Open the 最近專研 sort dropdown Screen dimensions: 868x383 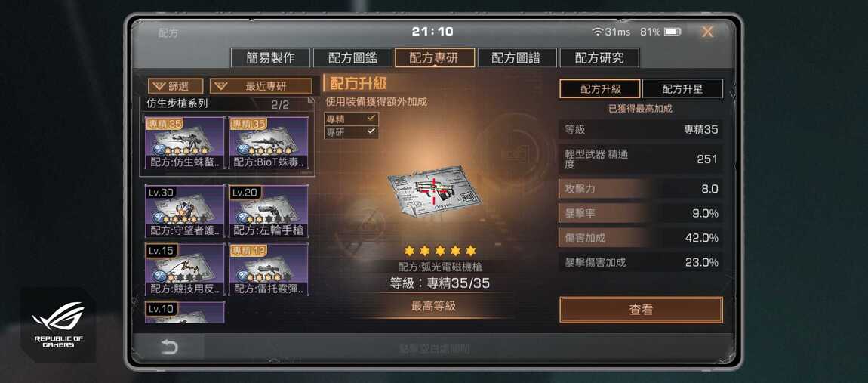coord(260,86)
